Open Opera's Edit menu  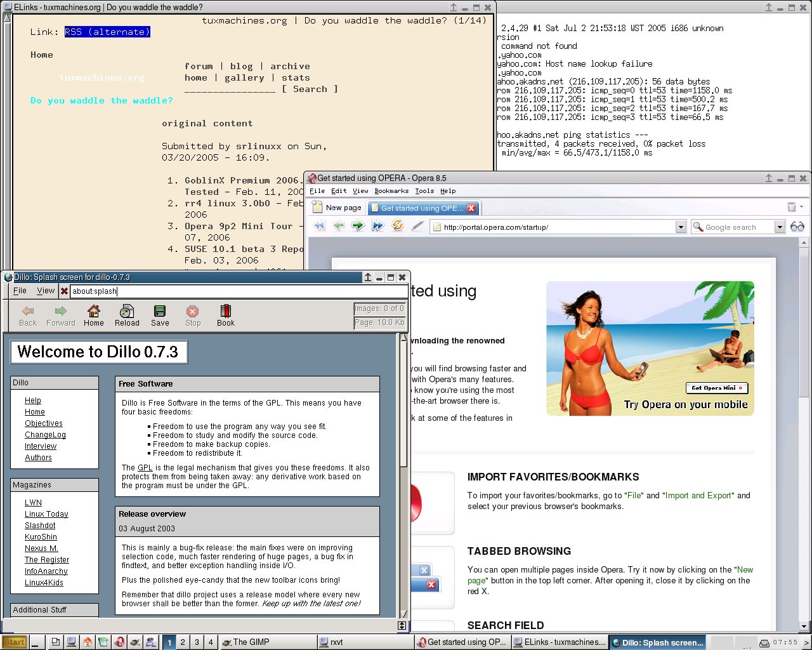coord(339,190)
